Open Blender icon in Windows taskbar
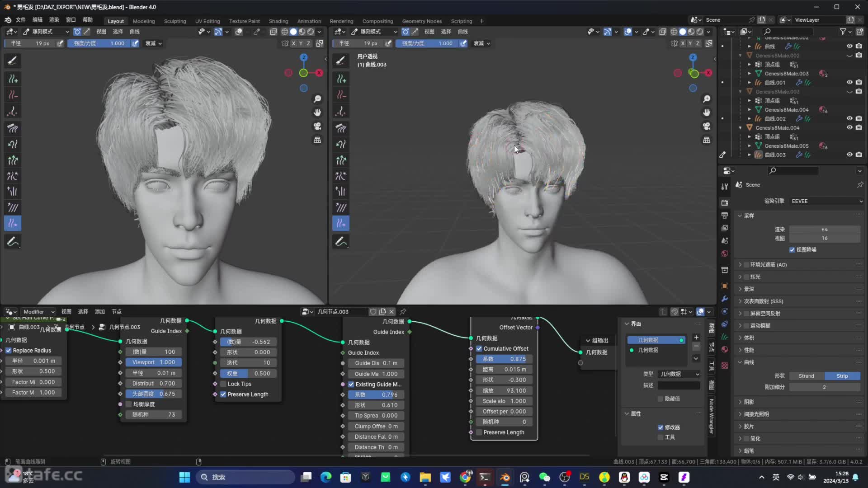The image size is (868, 488). (x=505, y=477)
